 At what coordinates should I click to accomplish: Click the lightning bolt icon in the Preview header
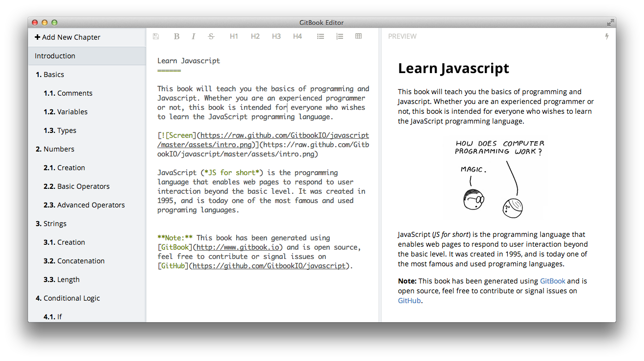click(607, 36)
